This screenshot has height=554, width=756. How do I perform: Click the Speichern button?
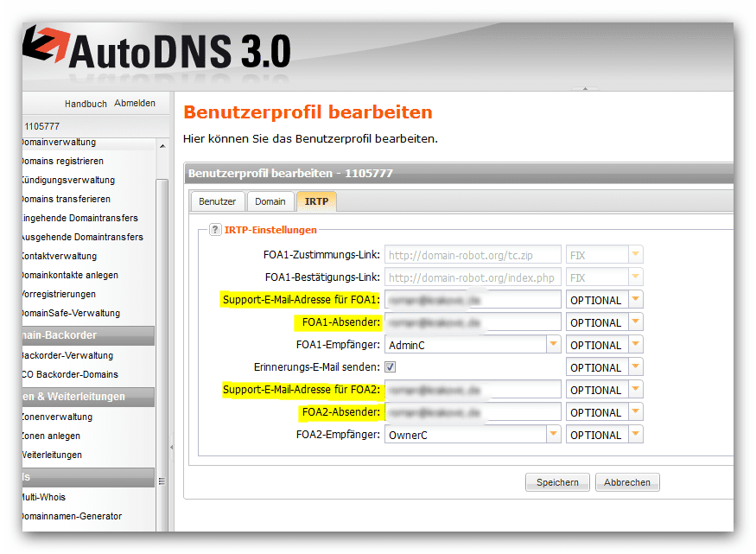pos(557,482)
